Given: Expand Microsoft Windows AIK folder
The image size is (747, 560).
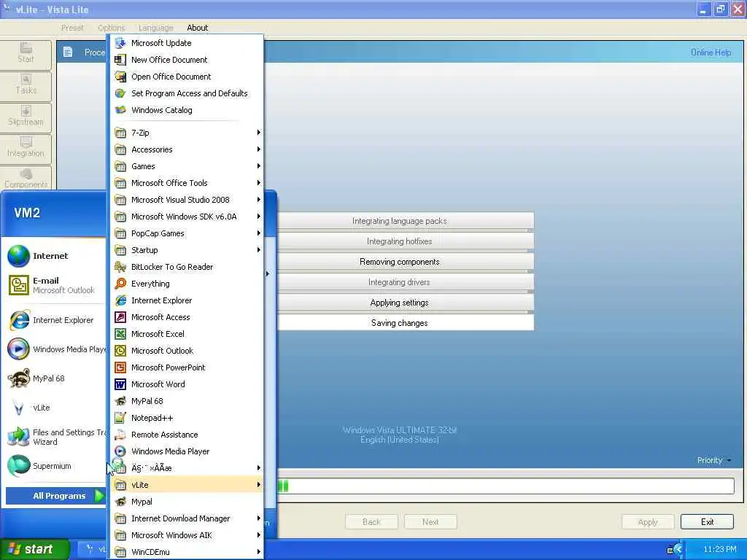Looking at the screenshot, I should (x=186, y=535).
